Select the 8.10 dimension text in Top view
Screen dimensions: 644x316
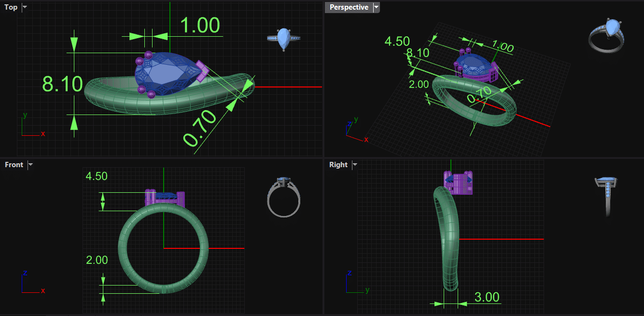[x=63, y=84]
